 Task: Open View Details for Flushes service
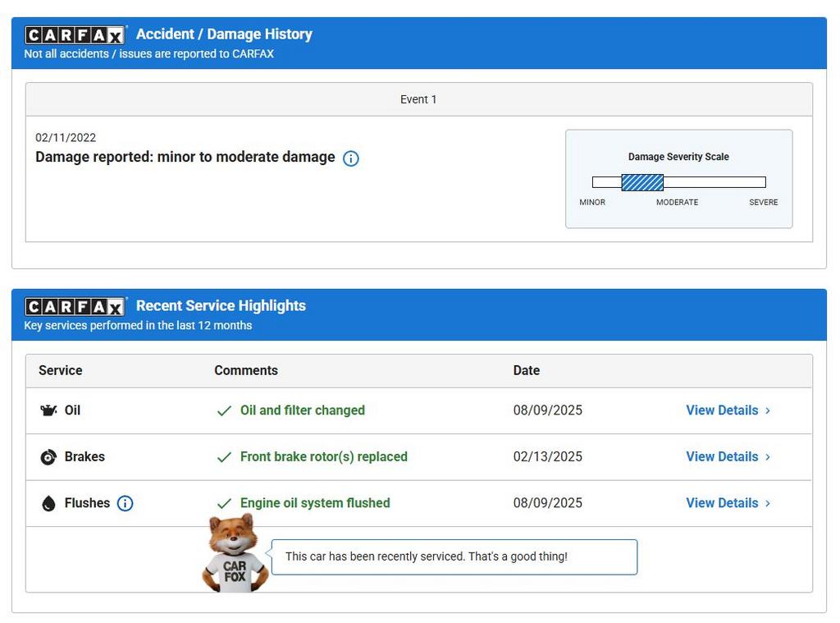(722, 503)
